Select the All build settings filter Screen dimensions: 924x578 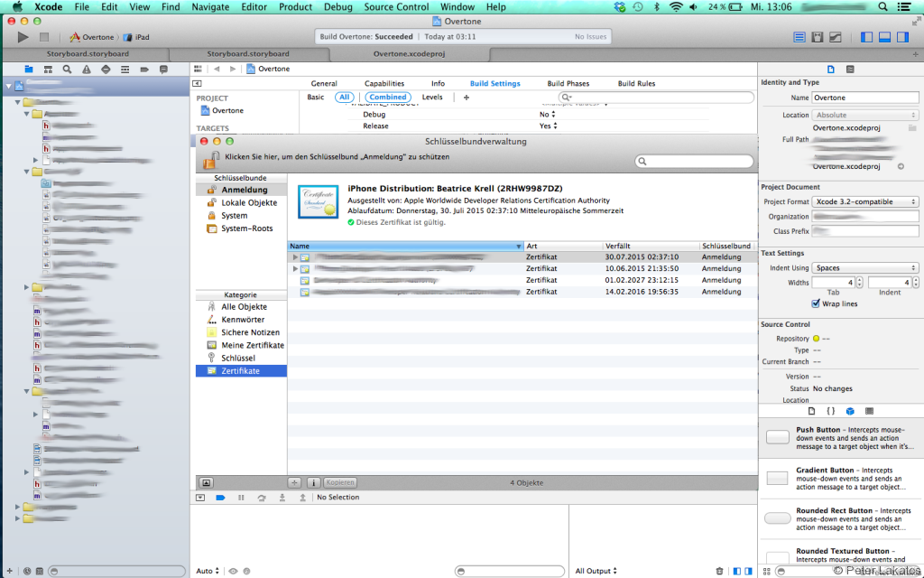tap(344, 98)
